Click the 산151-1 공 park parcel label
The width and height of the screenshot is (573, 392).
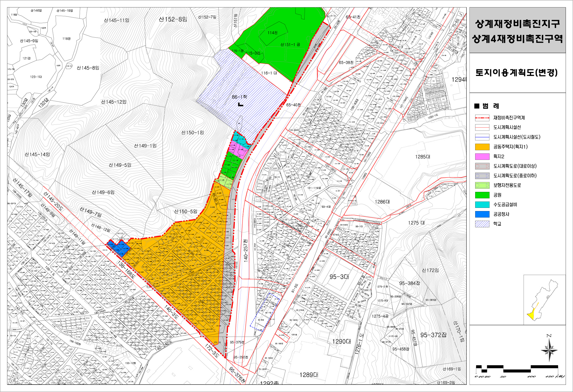(290, 45)
